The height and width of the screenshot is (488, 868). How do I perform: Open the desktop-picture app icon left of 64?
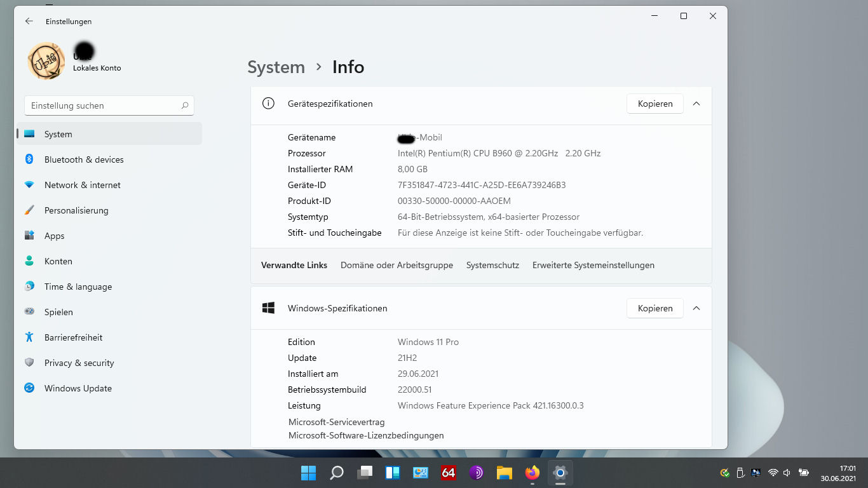coord(421,473)
